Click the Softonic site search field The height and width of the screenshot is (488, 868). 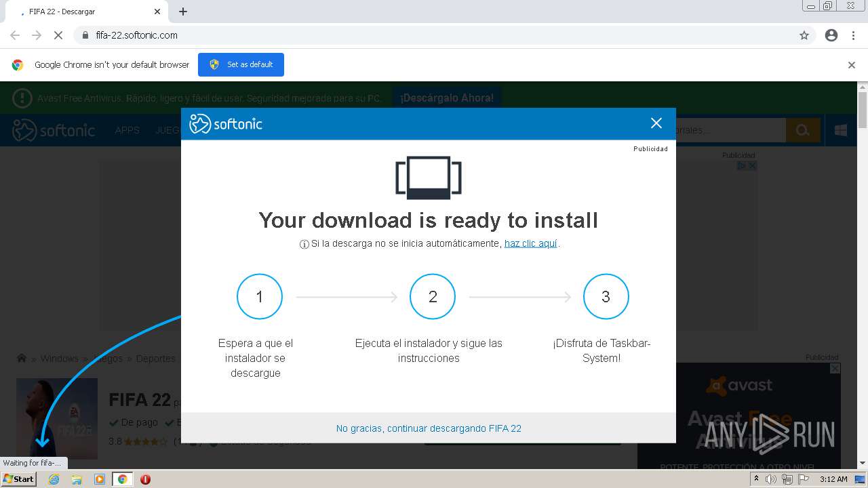point(731,130)
